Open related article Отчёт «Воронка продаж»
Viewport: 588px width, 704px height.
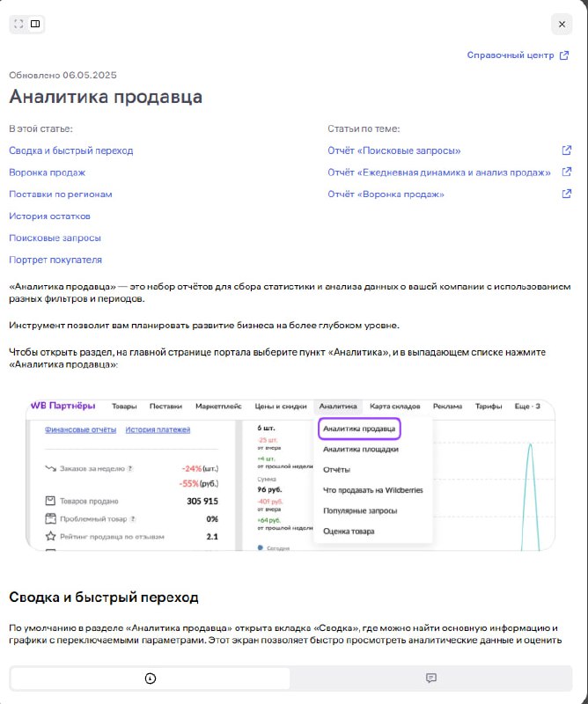pyautogui.click(x=386, y=194)
